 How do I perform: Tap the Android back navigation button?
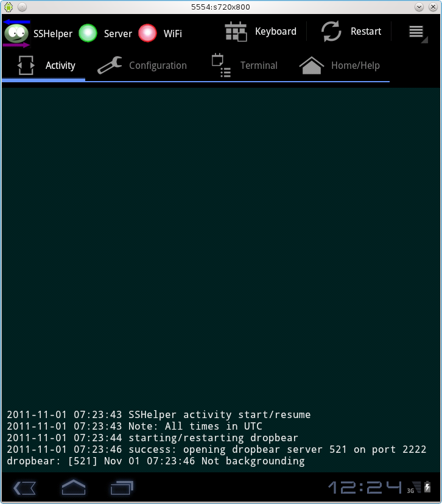tap(24, 488)
